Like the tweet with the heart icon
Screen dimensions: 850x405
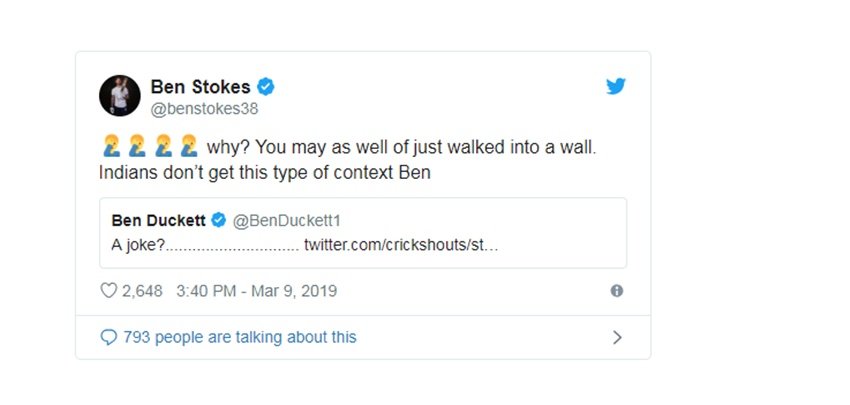click(109, 291)
